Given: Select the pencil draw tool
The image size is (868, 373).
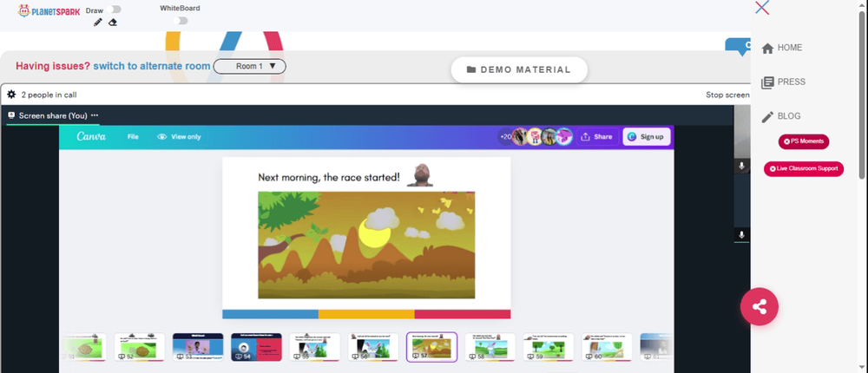Looking at the screenshot, I should 98,23.
